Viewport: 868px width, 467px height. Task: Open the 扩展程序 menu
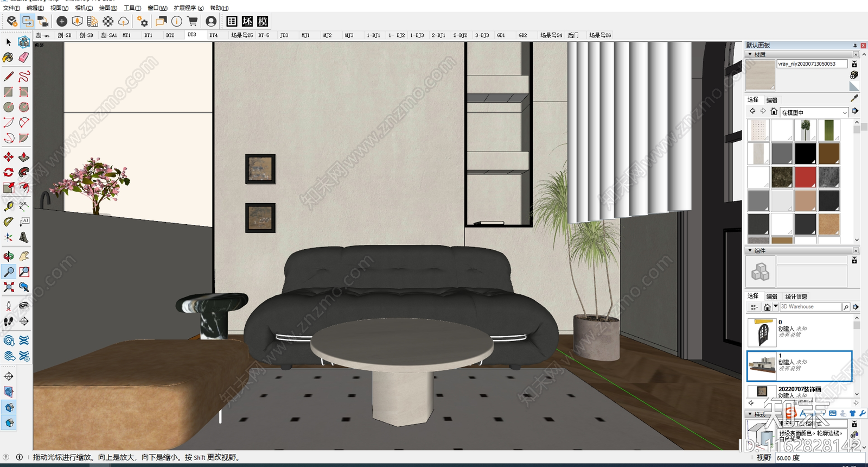click(189, 8)
